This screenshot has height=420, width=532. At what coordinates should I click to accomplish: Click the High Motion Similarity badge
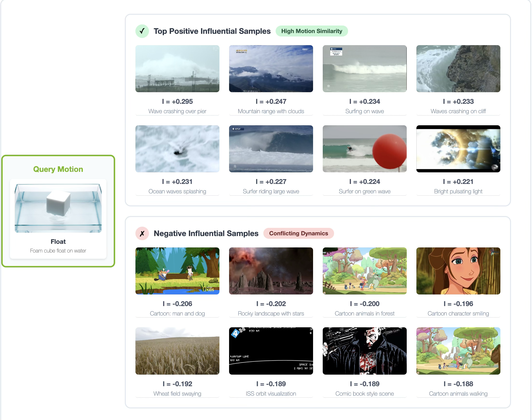coord(311,31)
